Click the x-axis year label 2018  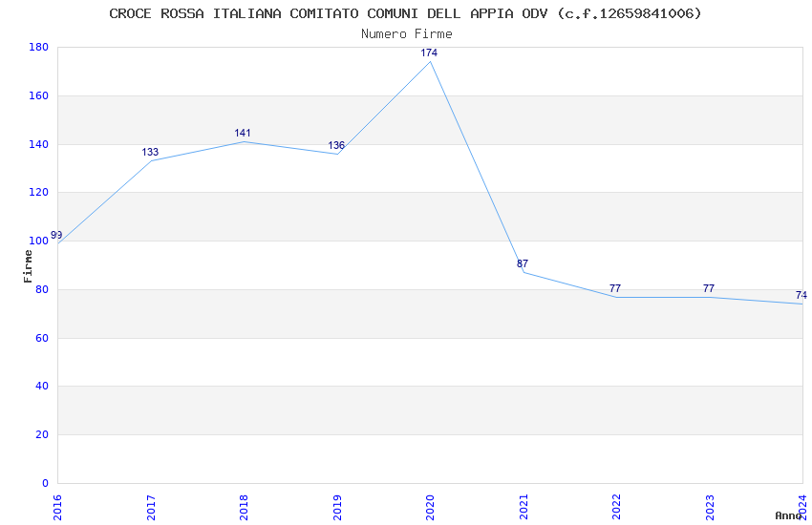[244, 508]
